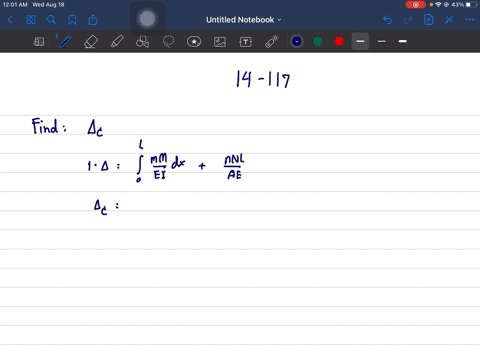Select the selected medium stroke thickness

[360, 41]
